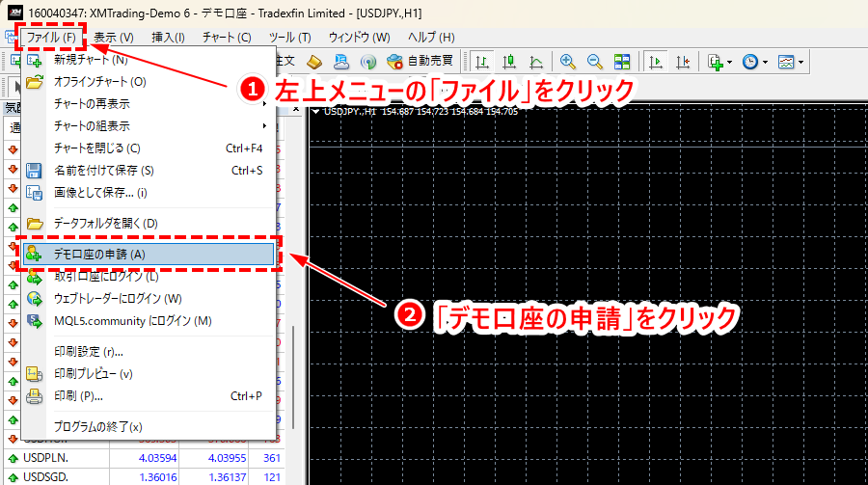Click デモ口座の申請 (A) menu item
Viewport: 868px width, 485px height.
(x=149, y=255)
